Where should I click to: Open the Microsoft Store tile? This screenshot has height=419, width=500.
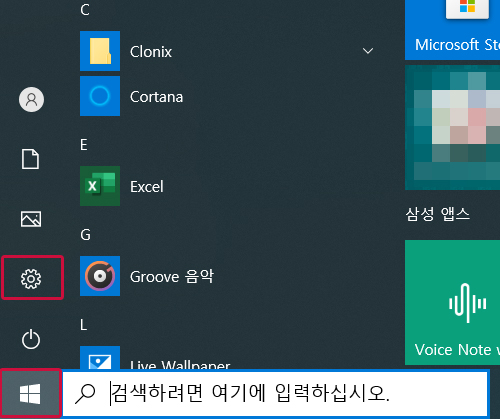452,30
